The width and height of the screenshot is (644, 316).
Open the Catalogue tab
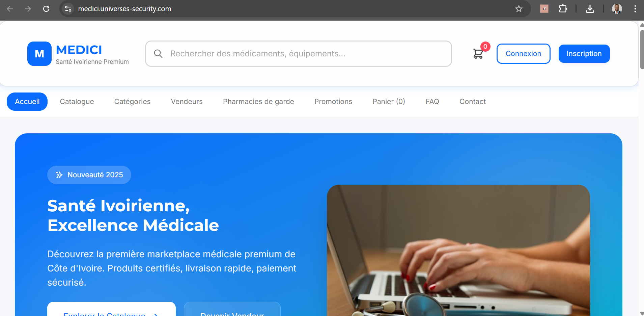pos(77,102)
